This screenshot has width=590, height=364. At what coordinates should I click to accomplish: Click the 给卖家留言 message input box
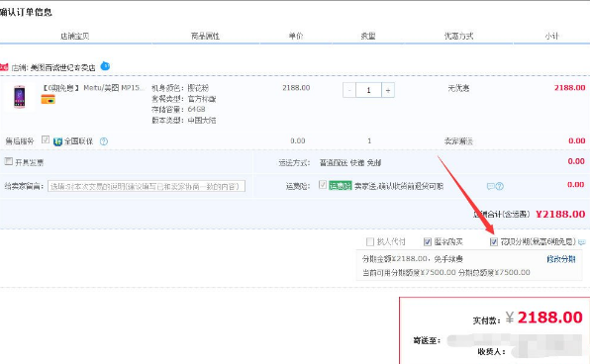pos(147,186)
